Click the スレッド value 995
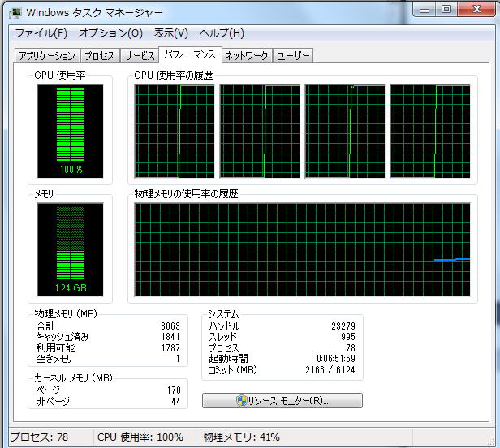The image size is (500, 448). click(x=348, y=337)
